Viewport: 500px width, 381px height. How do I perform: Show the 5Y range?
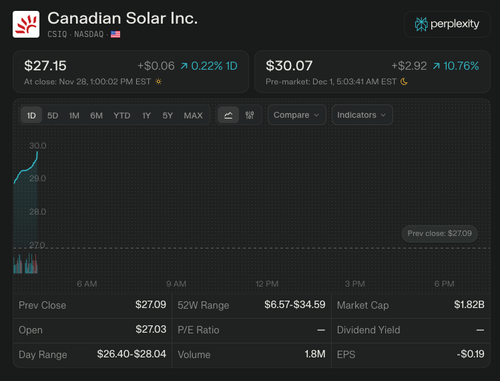[167, 115]
